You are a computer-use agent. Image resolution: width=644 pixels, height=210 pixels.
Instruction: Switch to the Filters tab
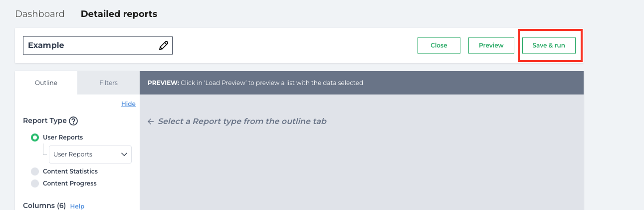(108, 83)
